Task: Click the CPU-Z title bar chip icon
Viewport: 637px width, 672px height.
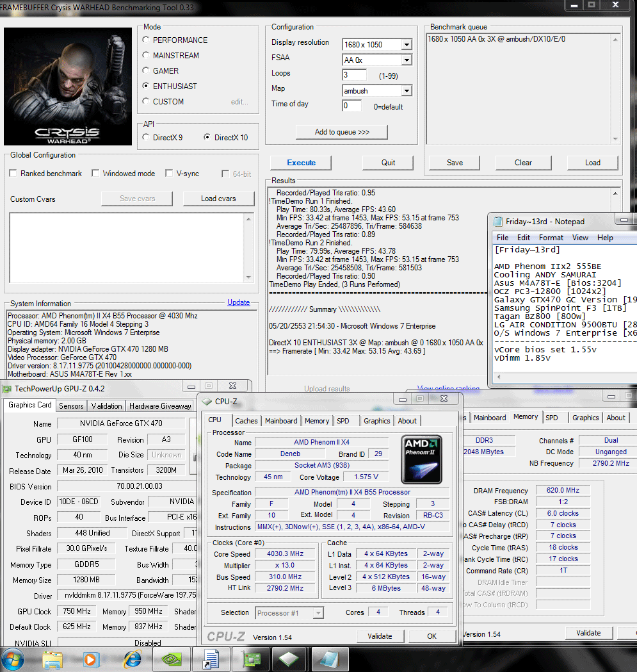Action: coord(207,402)
